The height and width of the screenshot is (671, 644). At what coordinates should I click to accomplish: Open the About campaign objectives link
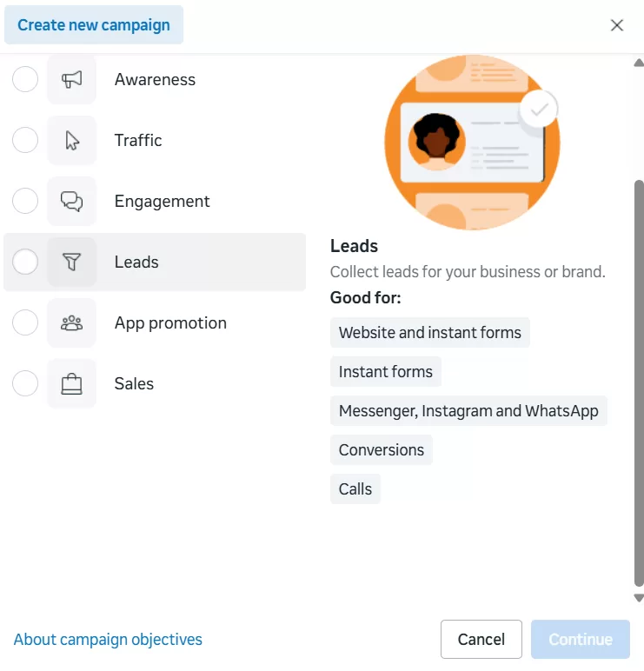point(108,640)
